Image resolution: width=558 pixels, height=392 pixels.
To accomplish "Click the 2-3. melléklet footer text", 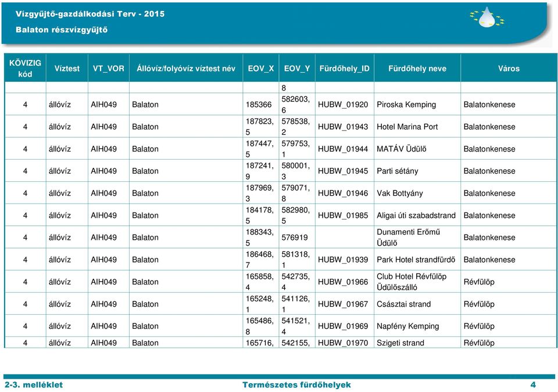I will point(34,384).
